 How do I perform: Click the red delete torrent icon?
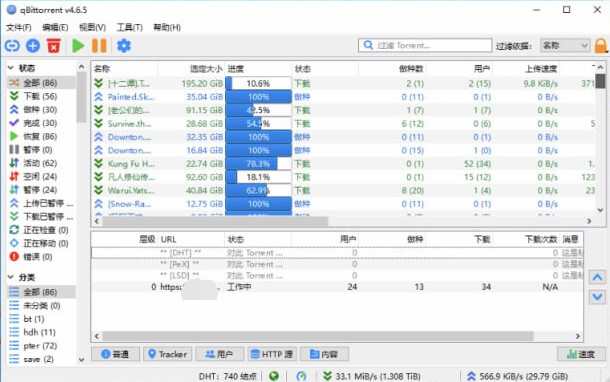(x=54, y=46)
